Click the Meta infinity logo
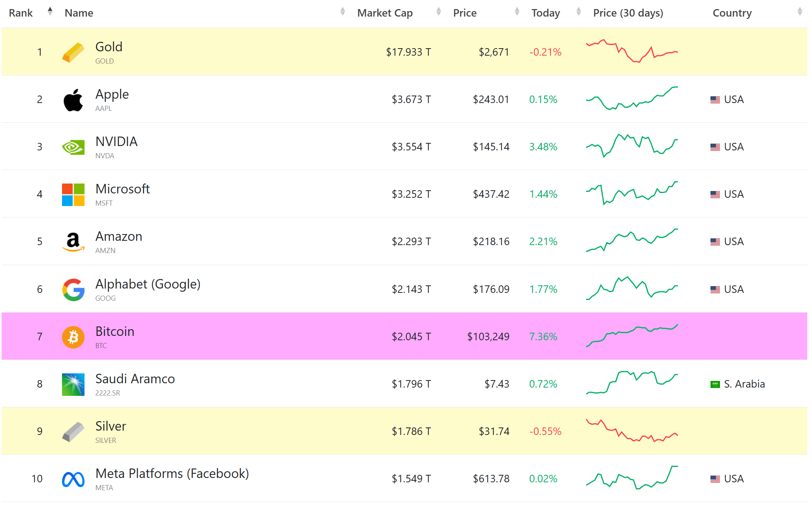 click(73, 479)
